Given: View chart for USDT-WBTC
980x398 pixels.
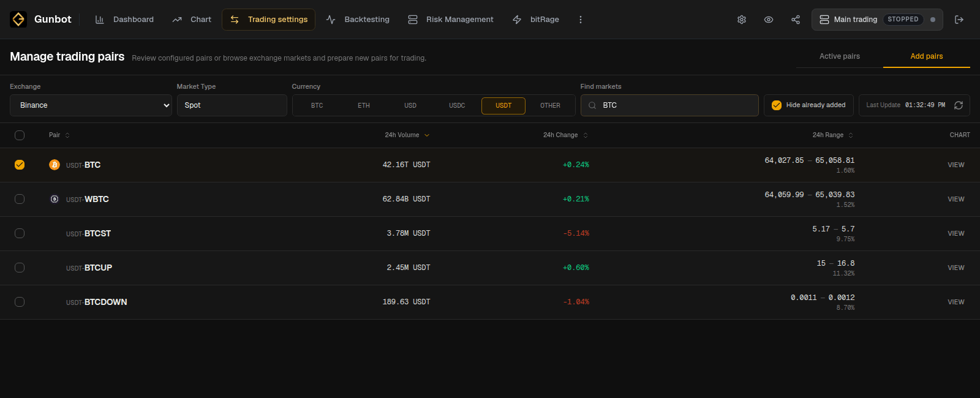Looking at the screenshot, I should 956,200.
